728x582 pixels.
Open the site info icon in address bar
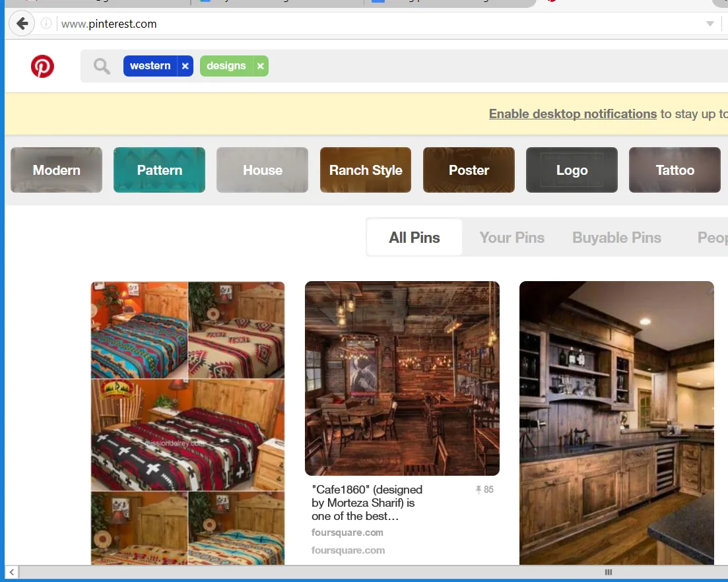click(x=46, y=23)
